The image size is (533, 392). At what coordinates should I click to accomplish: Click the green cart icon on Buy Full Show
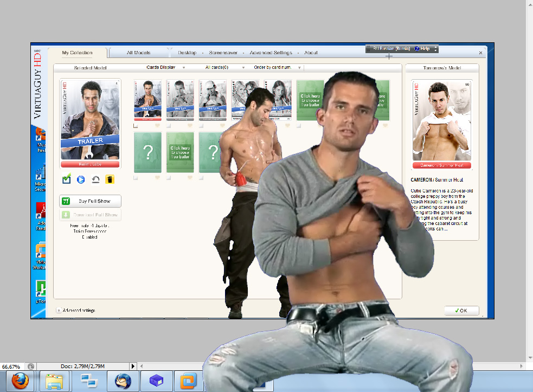[x=66, y=201]
